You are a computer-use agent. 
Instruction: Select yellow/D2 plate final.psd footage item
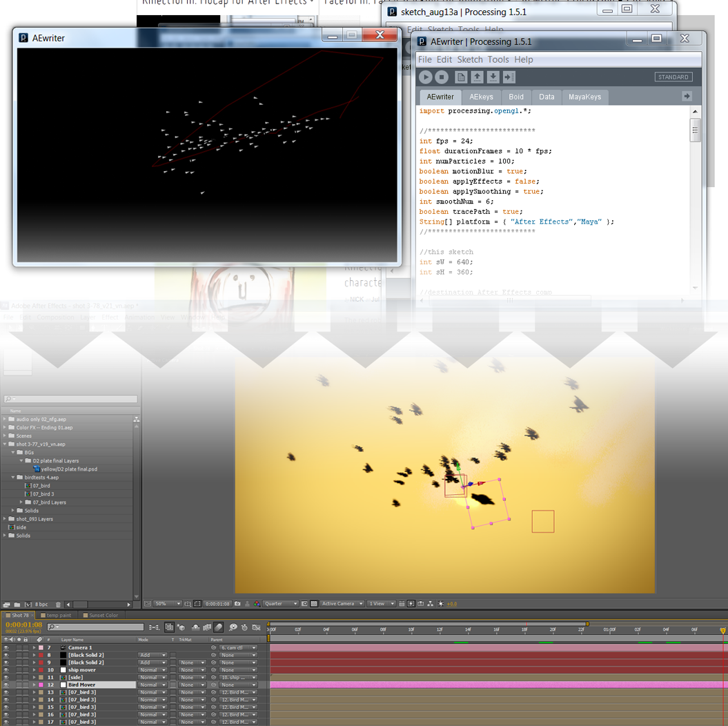point(69,469)
